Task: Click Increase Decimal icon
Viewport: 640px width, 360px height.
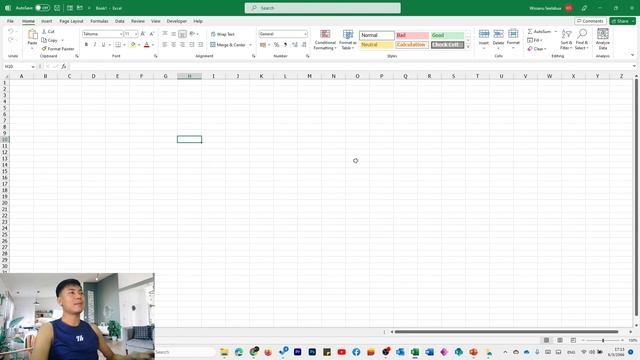Action: click(x=295, y=44)
